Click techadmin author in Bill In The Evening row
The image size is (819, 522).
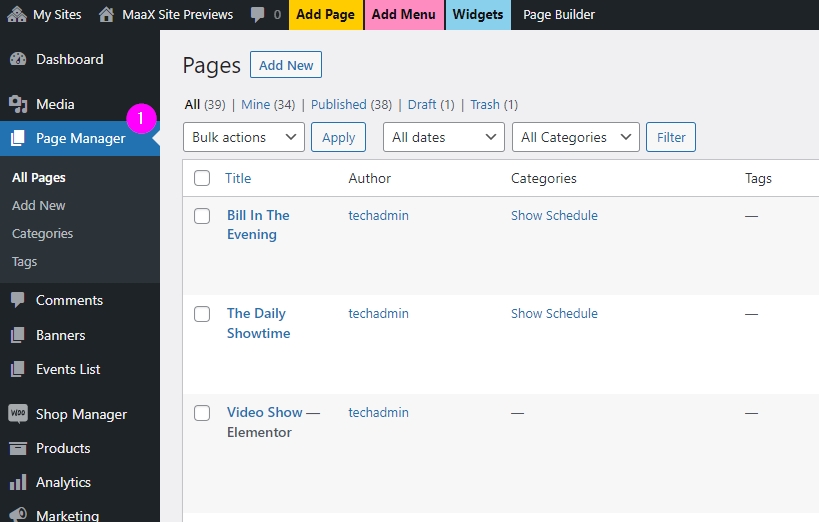378,215
